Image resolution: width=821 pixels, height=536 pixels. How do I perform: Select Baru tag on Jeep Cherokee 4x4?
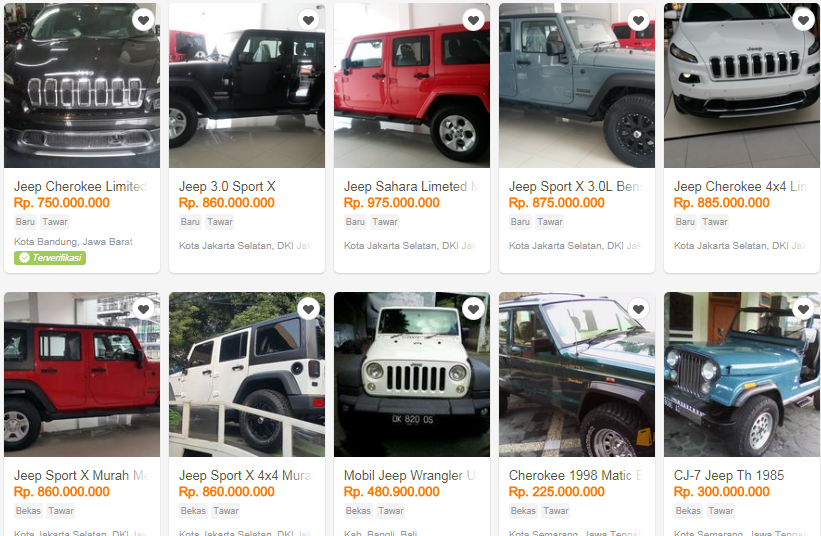[685, 222]
